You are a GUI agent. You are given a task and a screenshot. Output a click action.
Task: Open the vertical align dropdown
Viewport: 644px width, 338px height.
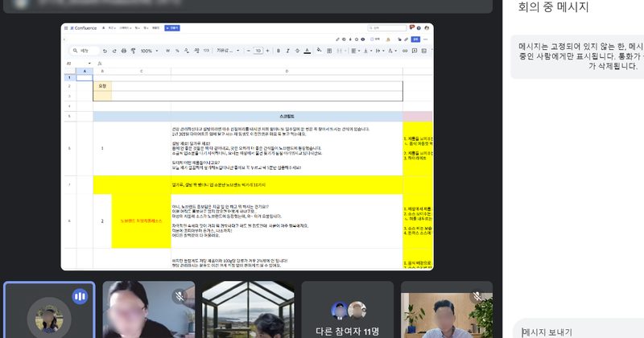tap(368, 51)
